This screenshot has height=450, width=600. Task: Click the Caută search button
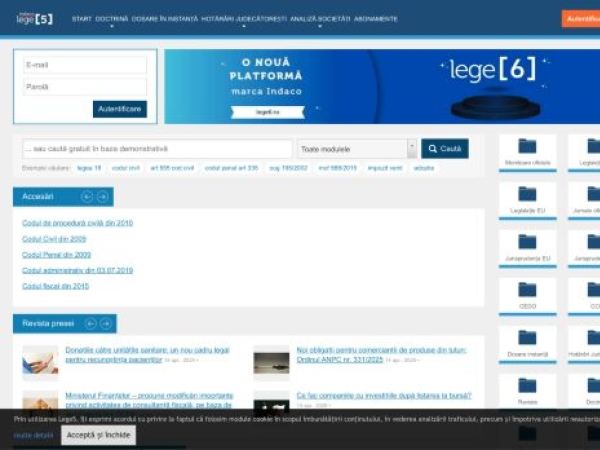click(445, 148)
